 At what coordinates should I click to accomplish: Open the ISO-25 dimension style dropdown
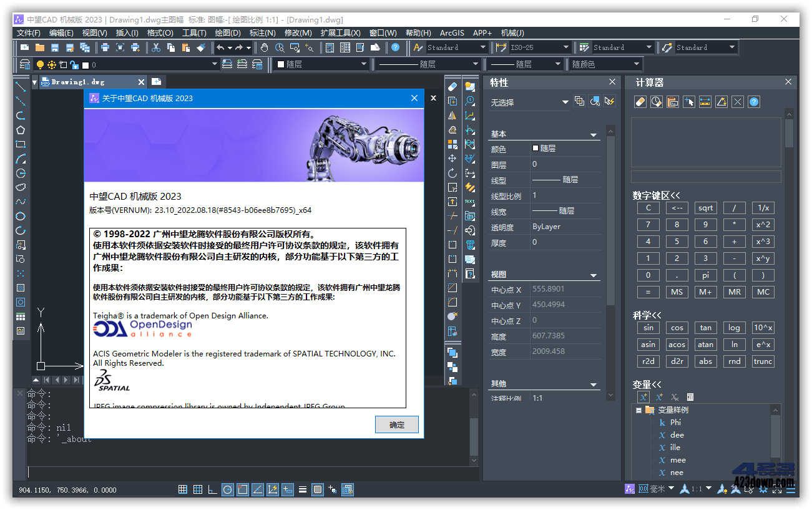click(x=565, y=47)
